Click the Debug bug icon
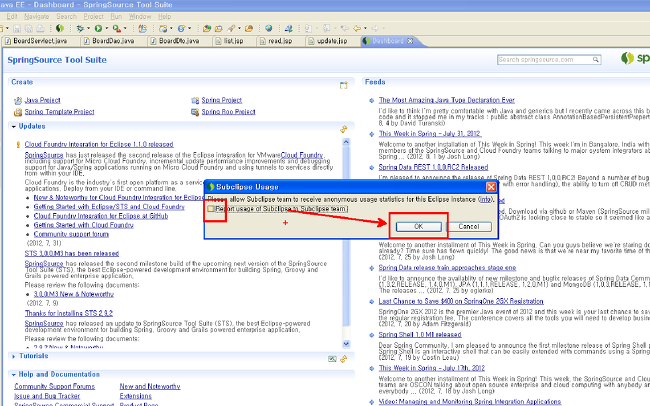This screenshot has height=406, width=650. tap(80, 29)
